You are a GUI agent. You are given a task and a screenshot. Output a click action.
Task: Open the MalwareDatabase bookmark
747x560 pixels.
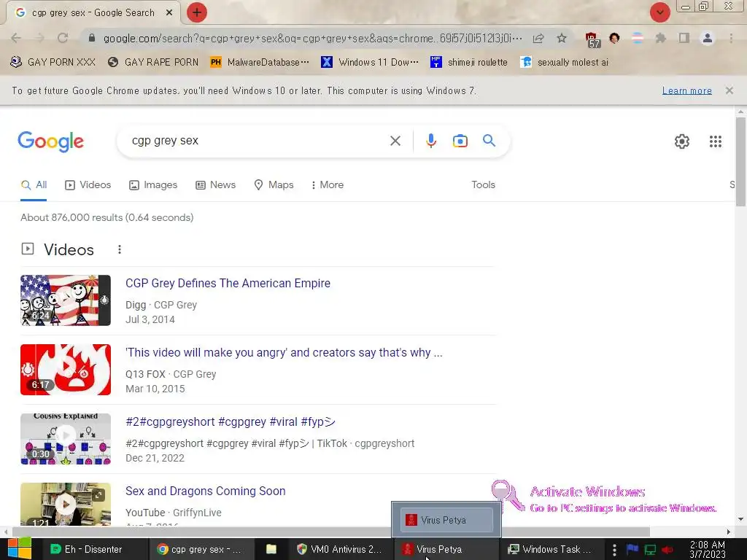[x=259, y=62]
